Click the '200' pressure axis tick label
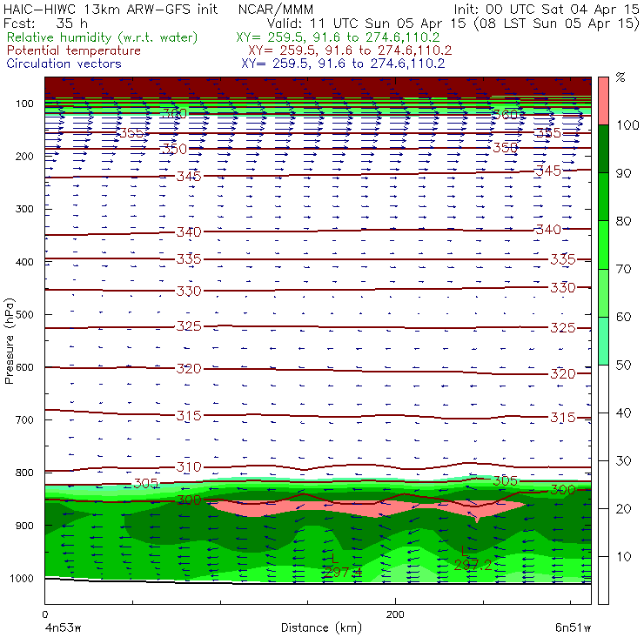Image resolution: width=644 pixels, height=644 pixels. coord(24,156)
